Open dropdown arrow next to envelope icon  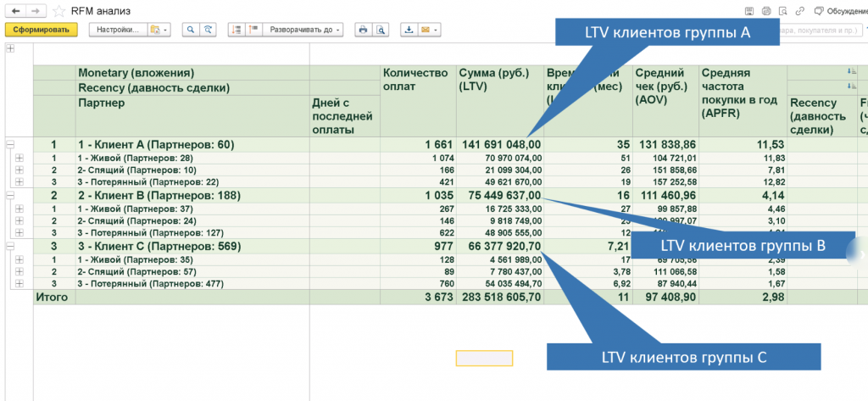(437, 30)
